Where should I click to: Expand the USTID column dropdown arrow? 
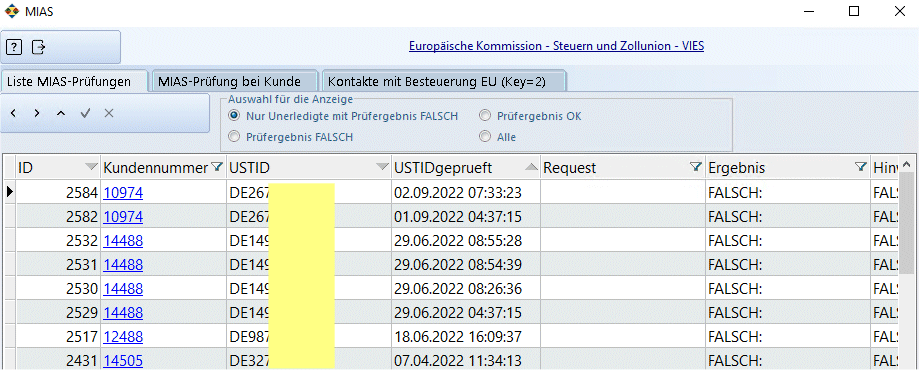click(x=382, y=168)
